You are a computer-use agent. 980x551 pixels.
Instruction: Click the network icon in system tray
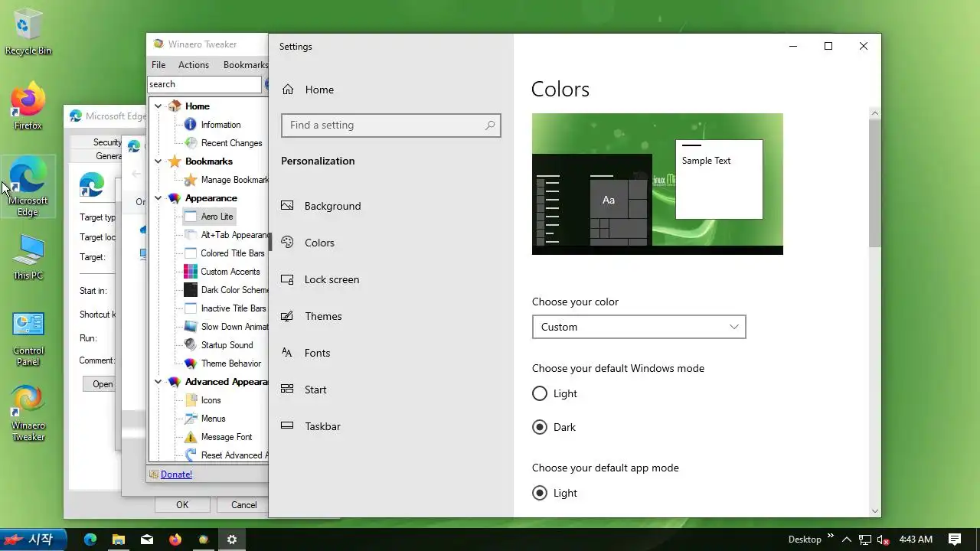pos(865,540)
